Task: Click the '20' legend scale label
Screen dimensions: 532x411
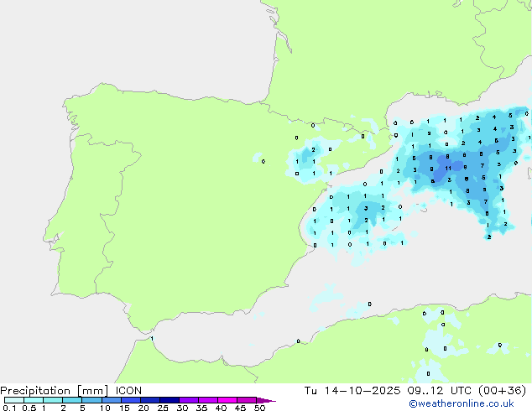Action: click(x=143, y=408)
